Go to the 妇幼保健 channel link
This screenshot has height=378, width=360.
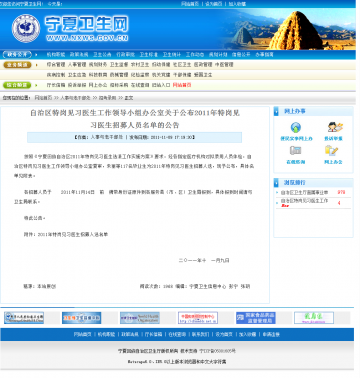click(161, 65)
